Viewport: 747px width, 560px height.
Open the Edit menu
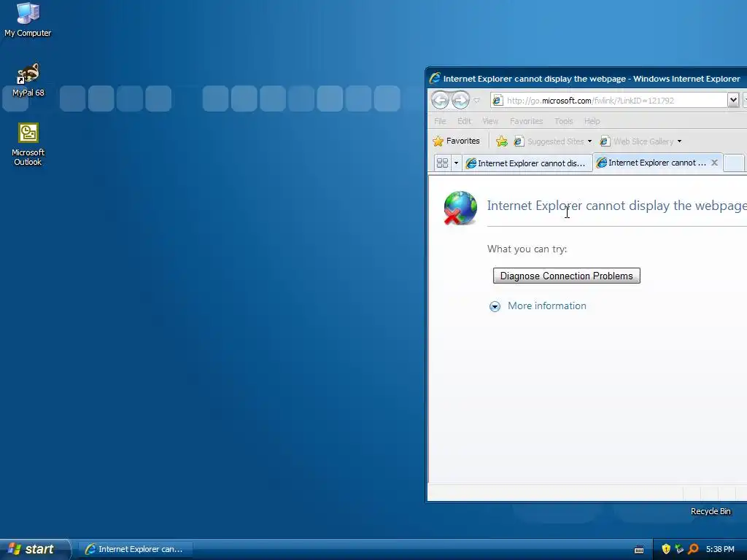[464, 121]
